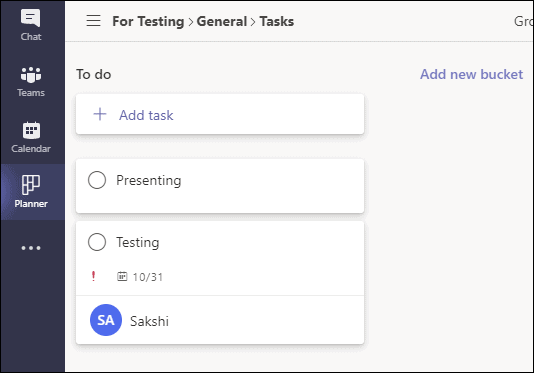Open the Chat icon in sidebar
Viewport: 534px width, 373px height.
[31, 18]
